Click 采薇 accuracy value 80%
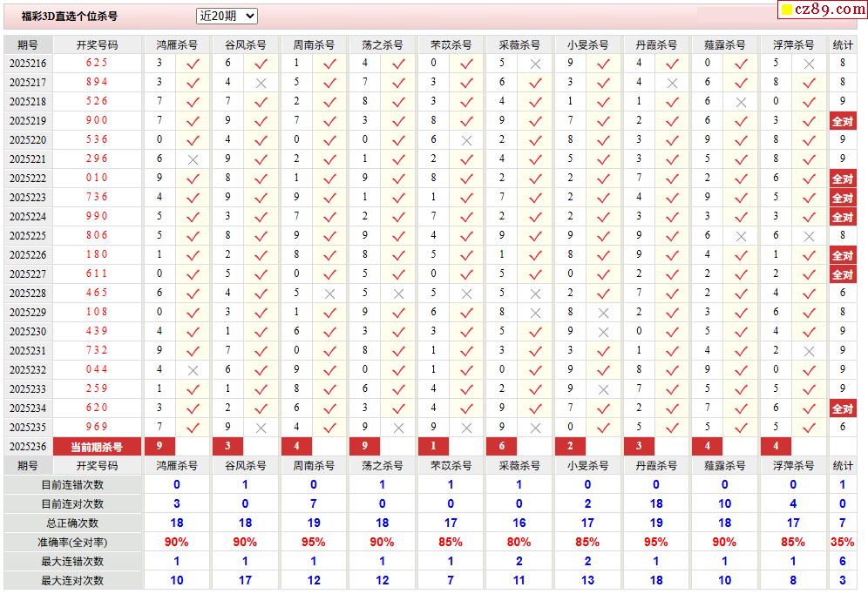 pos(519,542)
